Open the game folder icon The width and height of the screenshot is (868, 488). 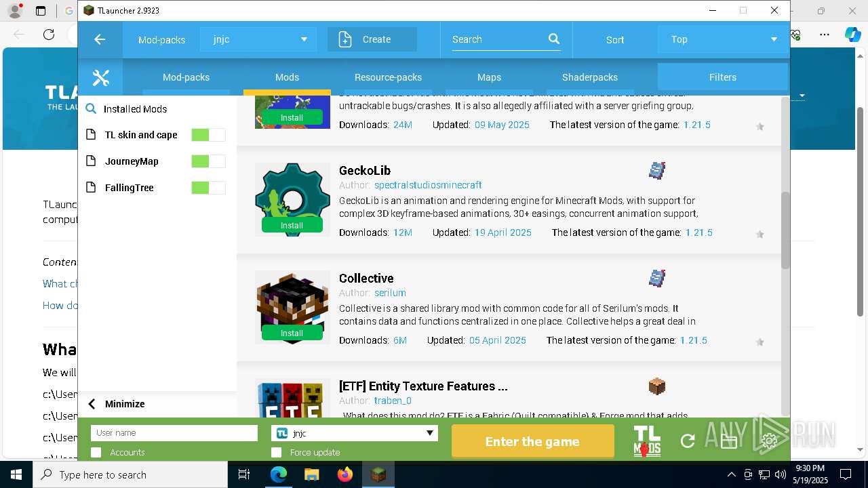point(729,441)
